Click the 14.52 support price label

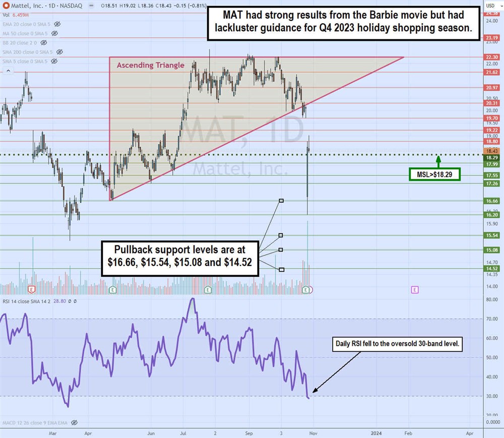492,269
